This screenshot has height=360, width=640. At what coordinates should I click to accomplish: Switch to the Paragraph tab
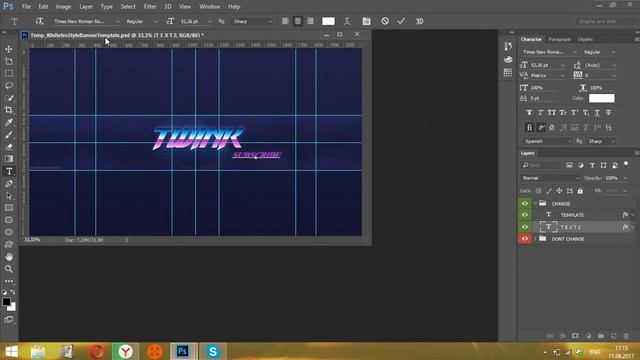tap(560, 39)
